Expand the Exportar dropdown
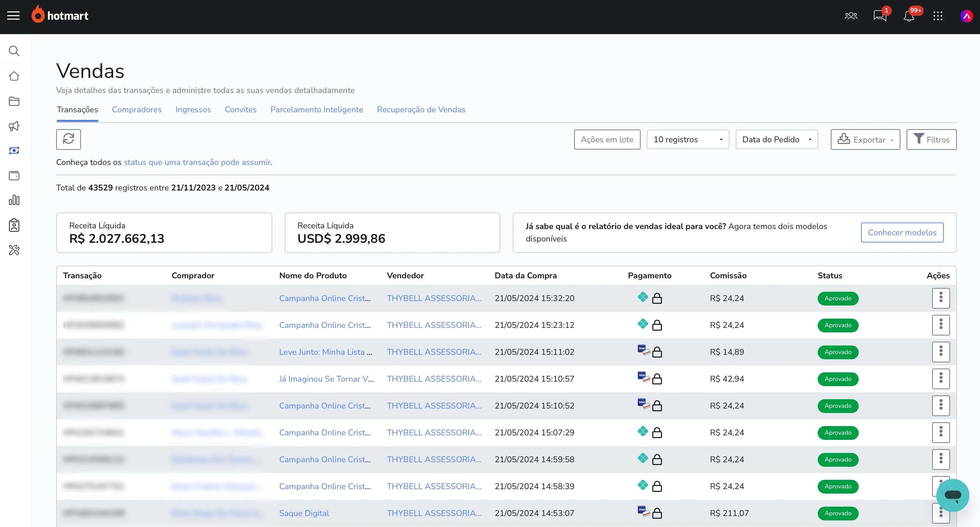 pyautogui.click(x=865, y=139)
